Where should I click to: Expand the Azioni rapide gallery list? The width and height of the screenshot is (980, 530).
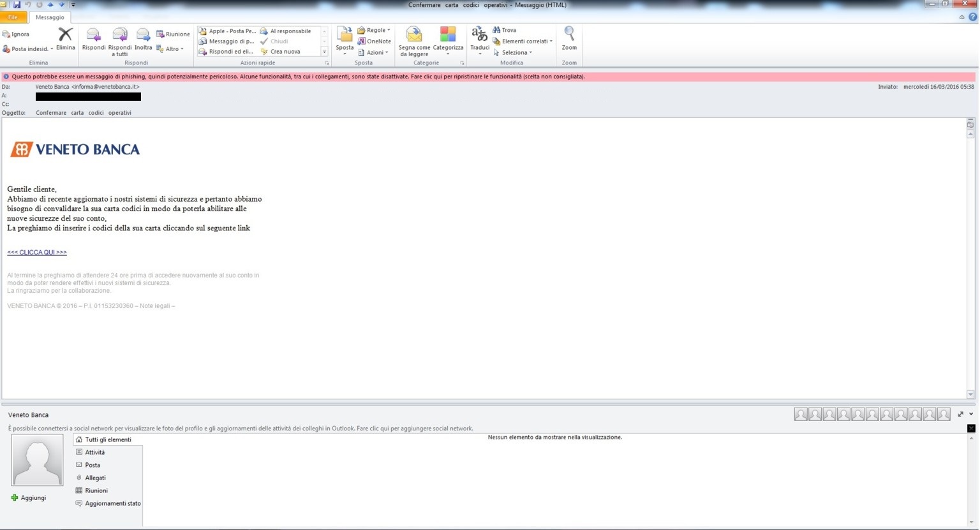pyautogui.click(x=324, y=52)
